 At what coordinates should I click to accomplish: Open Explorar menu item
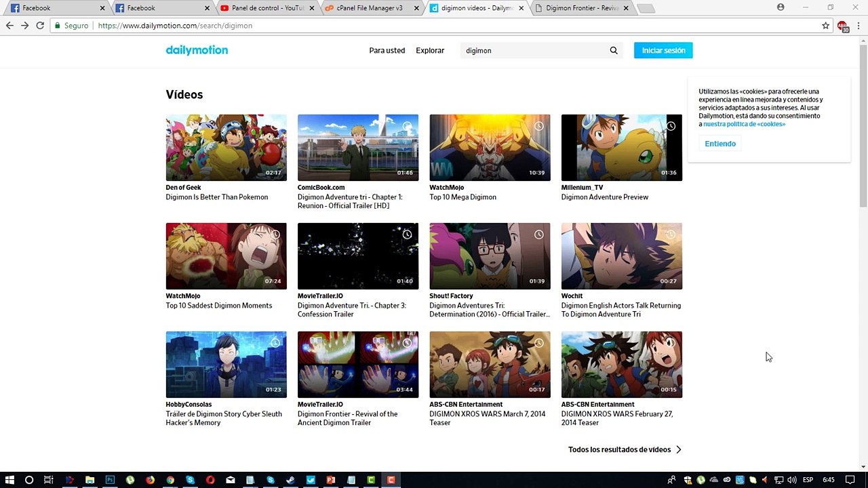click(430, 50)
